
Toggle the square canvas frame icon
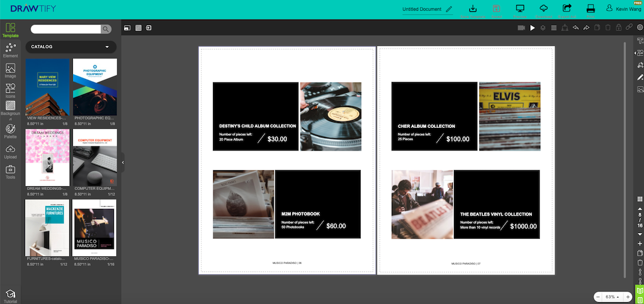click(x=138, y=28)
